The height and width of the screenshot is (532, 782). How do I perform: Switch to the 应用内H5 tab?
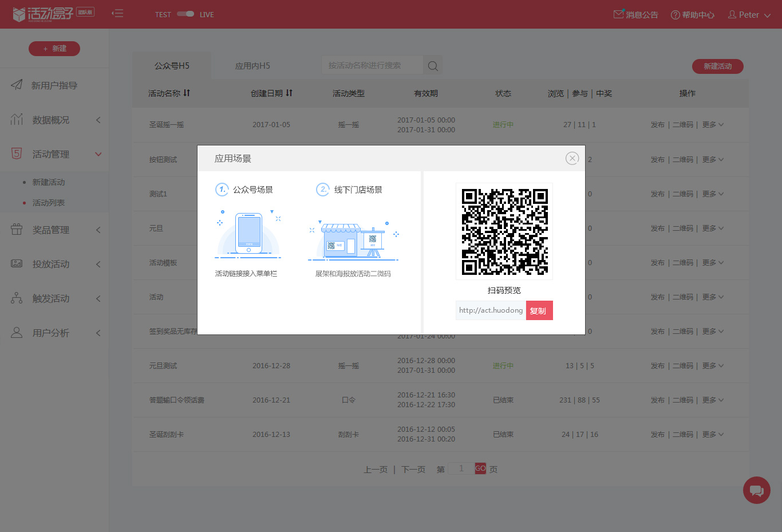point(252,66)
